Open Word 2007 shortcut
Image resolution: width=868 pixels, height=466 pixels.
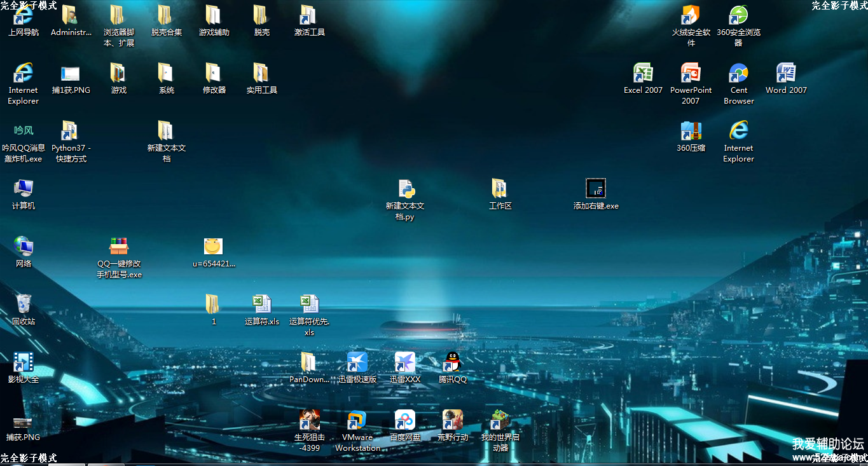click(786, 73)
